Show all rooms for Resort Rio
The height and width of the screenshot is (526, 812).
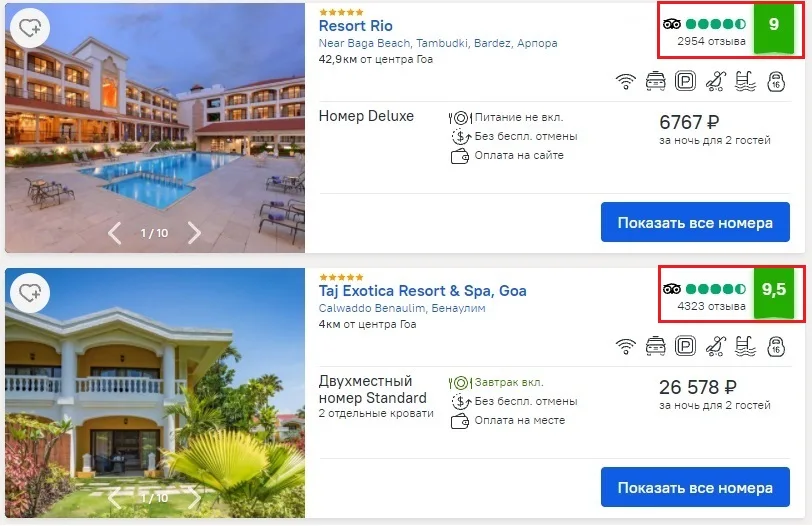[695, 223]
